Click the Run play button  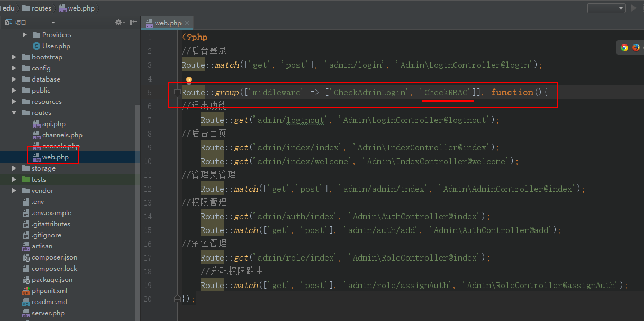pos(633,8)
